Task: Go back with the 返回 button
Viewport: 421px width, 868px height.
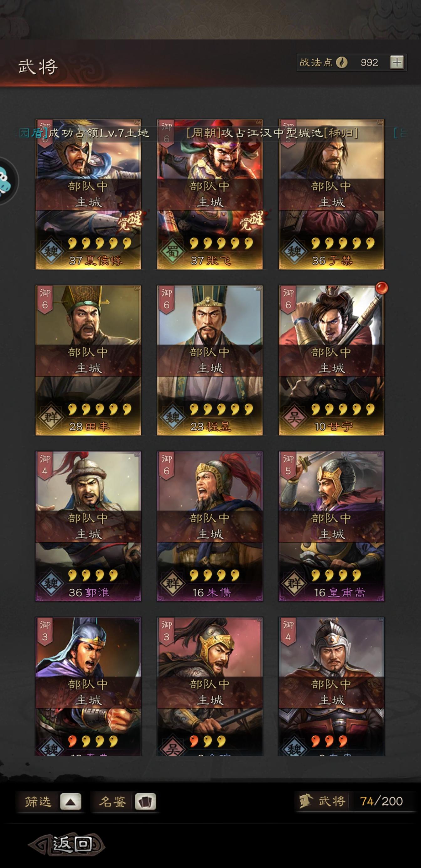Action: 67,844
